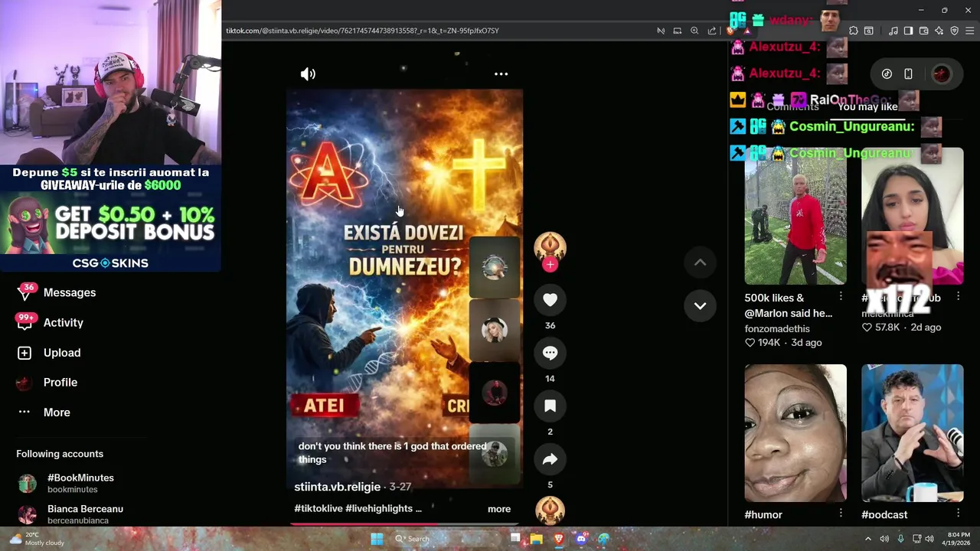Open the browser extensions puzzle icon
The width and height of the screenshot is (980, 551).
click(x=854, y=31)
